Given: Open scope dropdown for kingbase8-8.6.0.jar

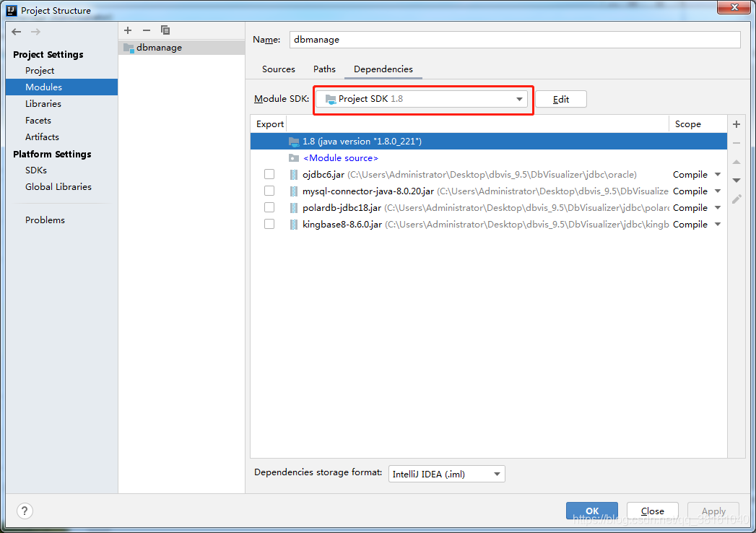Looking at the screenshot, I should click(718, 225).
